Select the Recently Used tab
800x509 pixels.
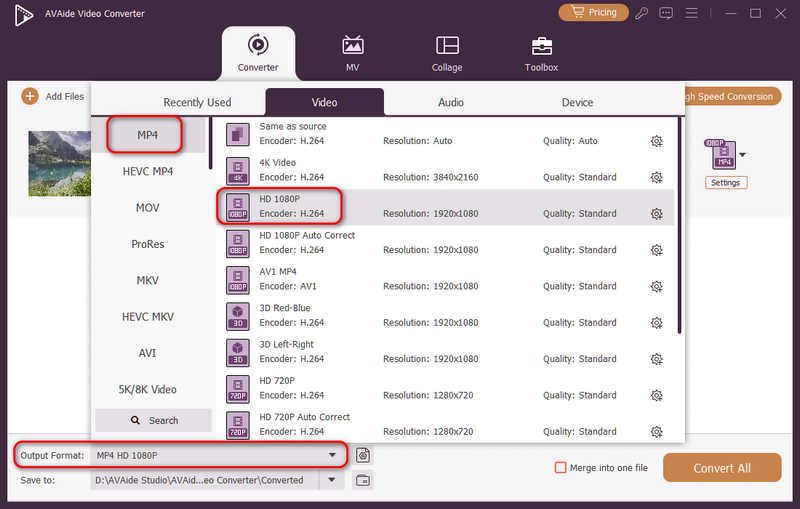[197, 103]
